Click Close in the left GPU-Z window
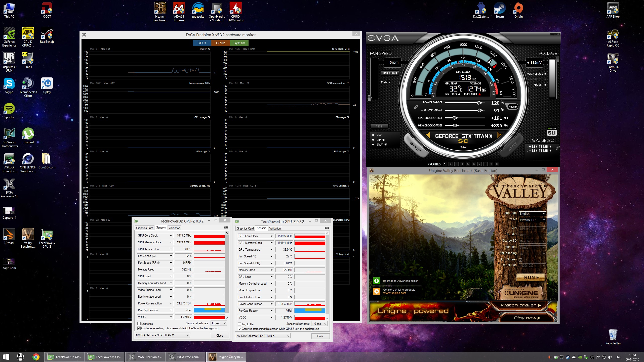The height and width of the screenshot is (362, 644). tap(220, 336)
